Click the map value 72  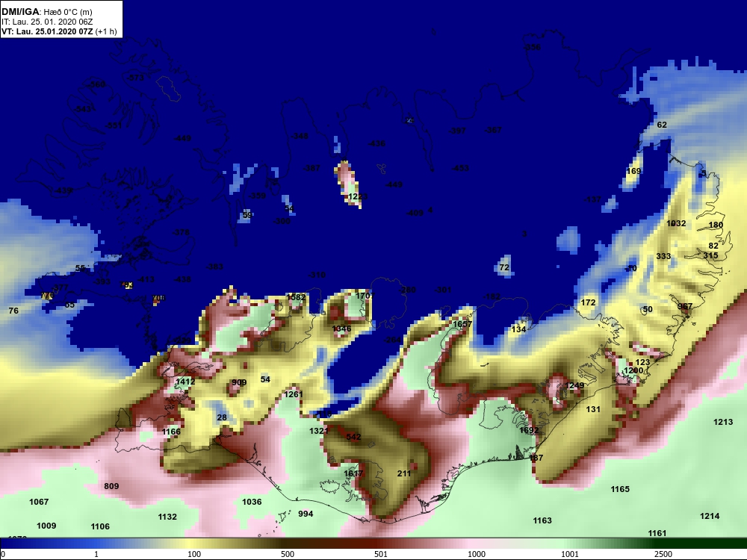[x=504, y=267]
